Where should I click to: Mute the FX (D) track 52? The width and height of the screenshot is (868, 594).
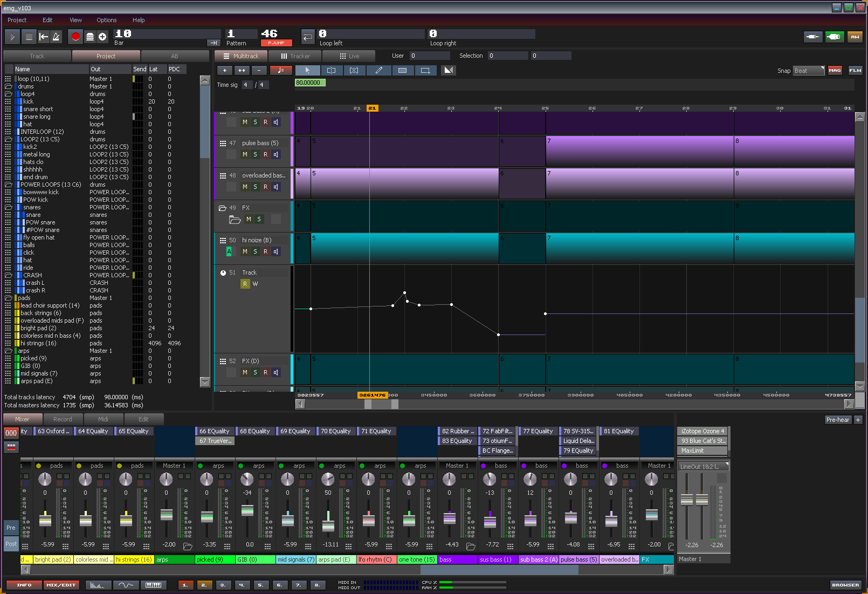point(245,372)
